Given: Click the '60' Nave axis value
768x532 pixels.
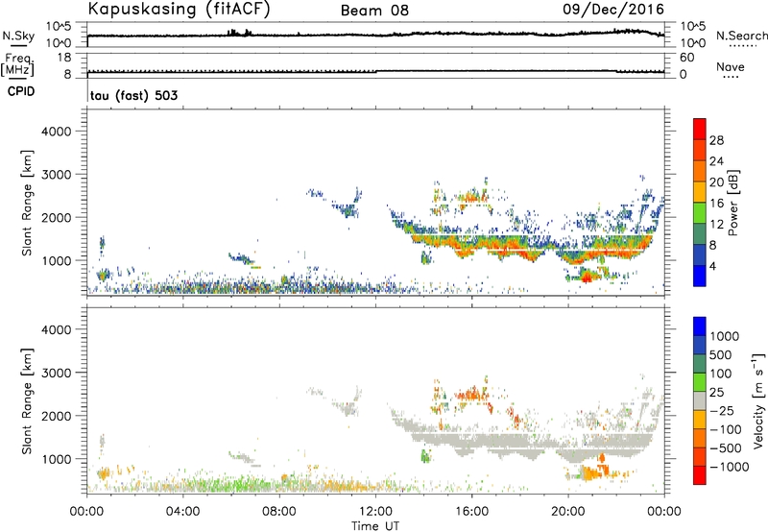Looking at the screenshot, I should pyautogui.click(x=686, y=58).
